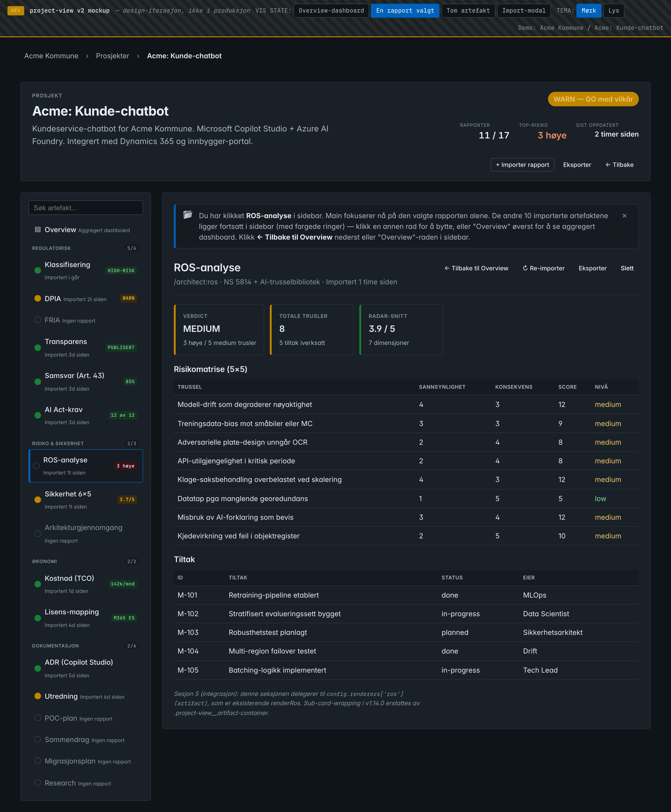The height and width of the screenshot is (812, 671).
Task: Open the Lisens-mapping artefact
Action: click(86, 618)
